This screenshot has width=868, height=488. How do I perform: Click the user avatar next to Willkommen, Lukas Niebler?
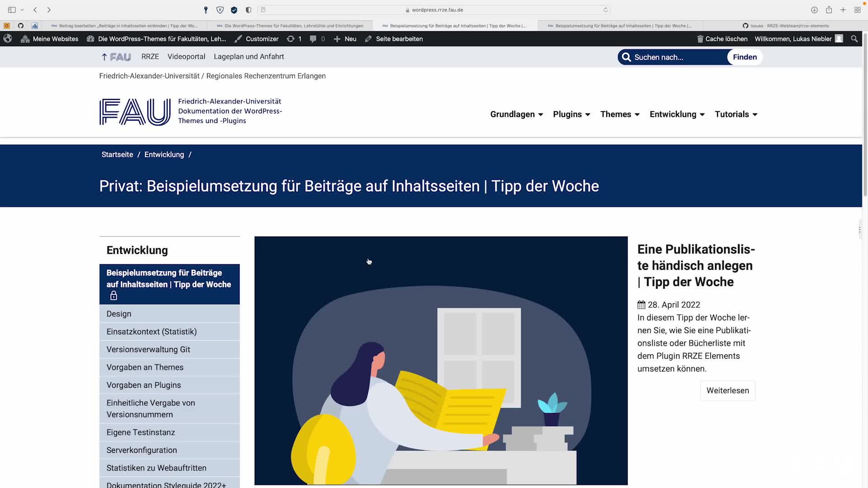(840, 39)
